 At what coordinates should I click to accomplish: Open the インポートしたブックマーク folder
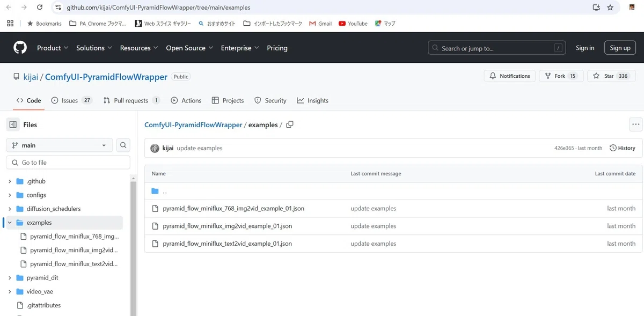pyautogui.click(x=273, y=24)
